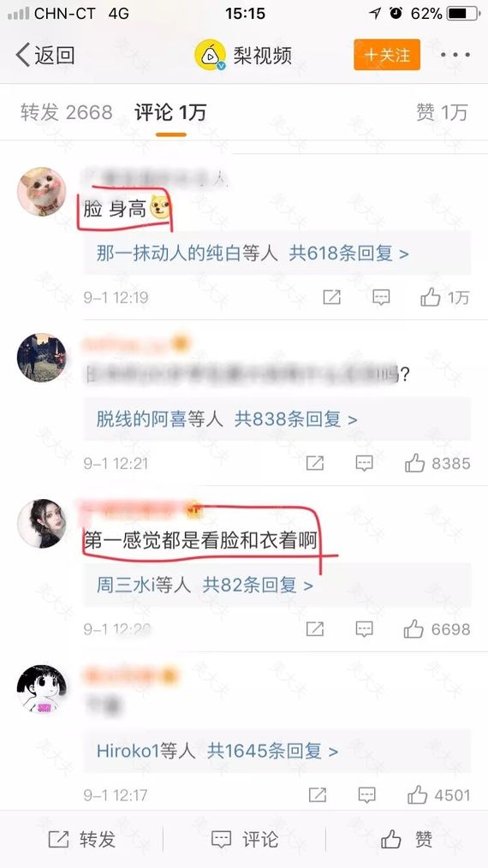The width and height of the screenshot is (488, 868).
Task: Open the 梨视频 profile avatar in header
Action: tap(210, 55)
